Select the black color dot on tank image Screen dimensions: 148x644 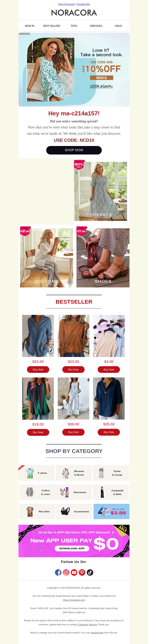click(x=95, y=338)
